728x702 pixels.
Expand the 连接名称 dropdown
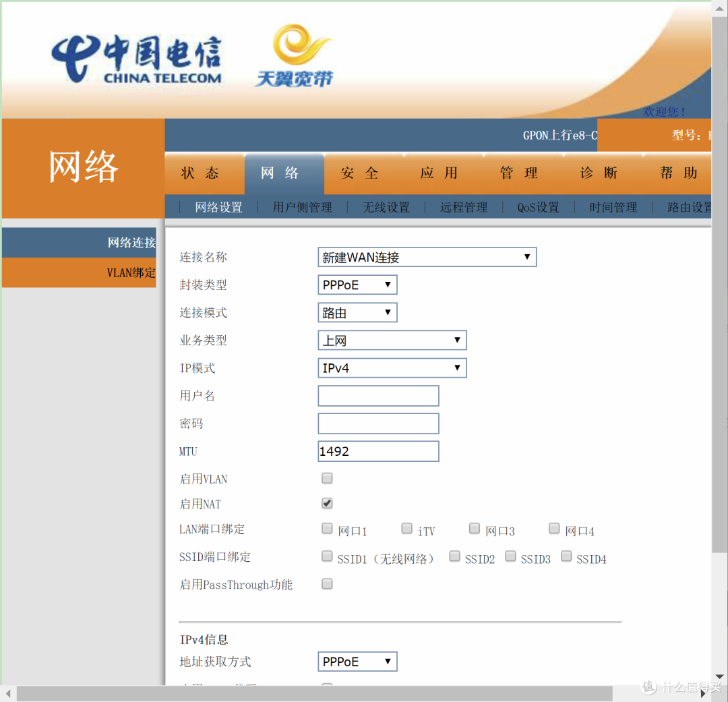[427, 257]
